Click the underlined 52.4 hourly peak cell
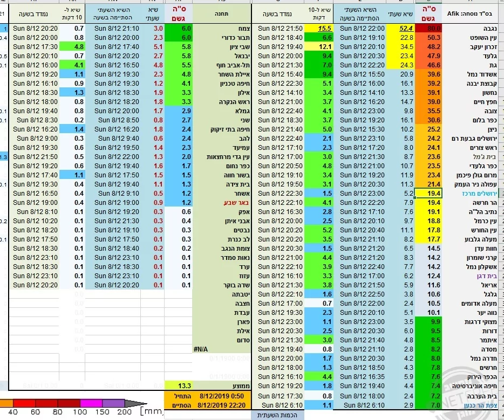Screen dimensions: 504x420 [x=401, y=28]
